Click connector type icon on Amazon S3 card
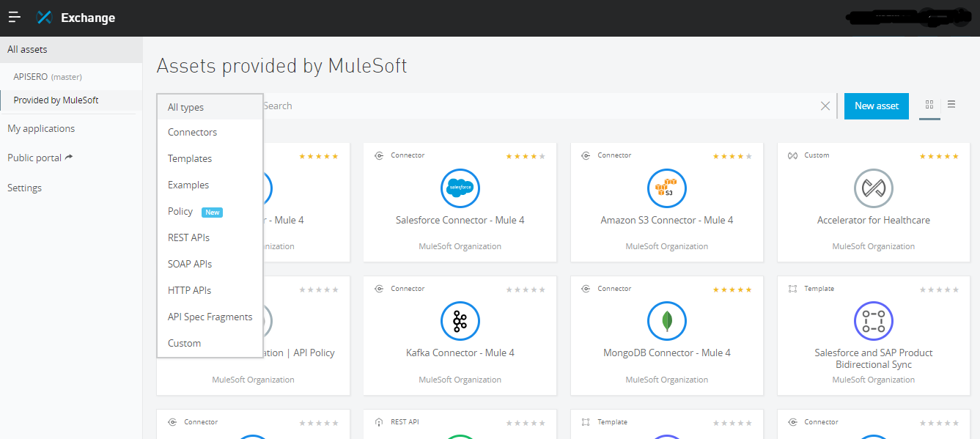The height and width of the screenshot is (439, 980). (x=586, y=155)
